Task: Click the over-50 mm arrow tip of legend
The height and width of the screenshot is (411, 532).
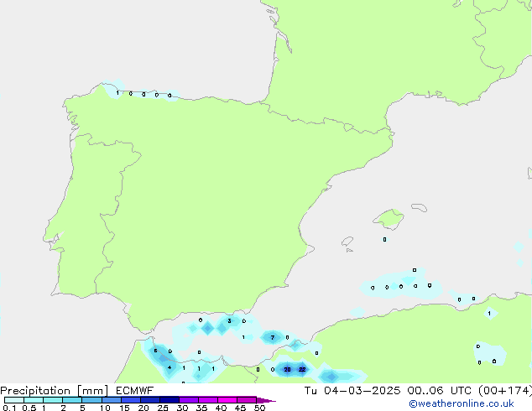Action: (266, 400)
